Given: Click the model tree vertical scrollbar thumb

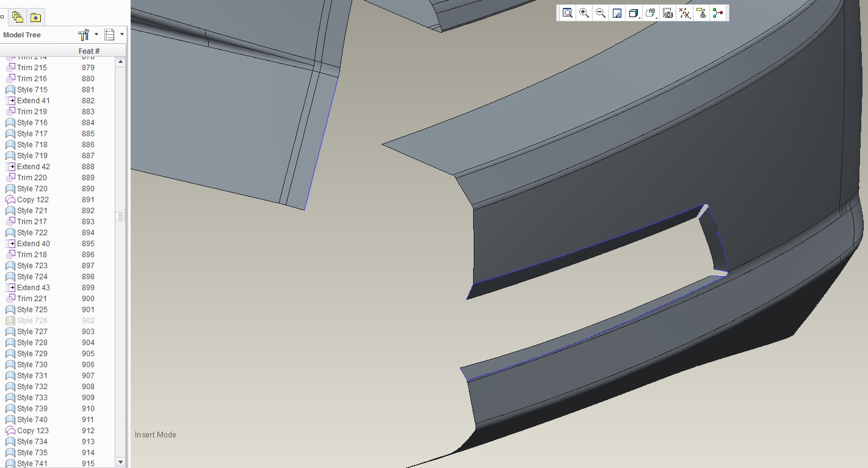Looking at the screenshot, I should (x=120, y=217).
